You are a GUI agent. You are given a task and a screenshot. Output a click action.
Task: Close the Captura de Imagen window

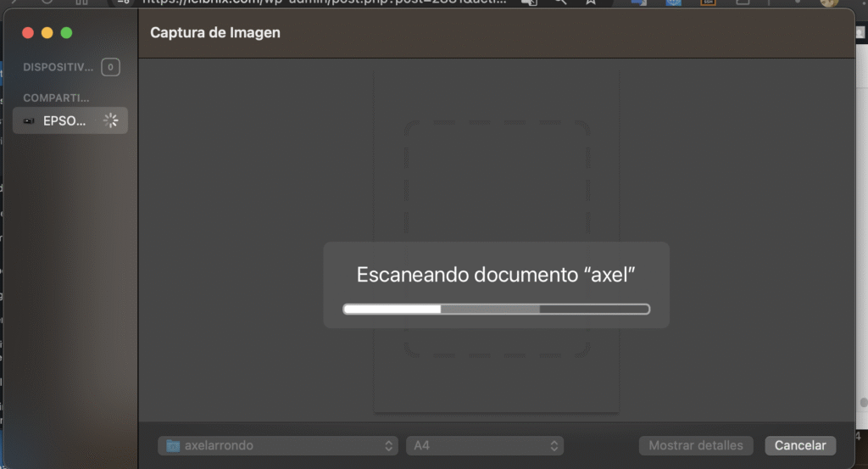27,33
